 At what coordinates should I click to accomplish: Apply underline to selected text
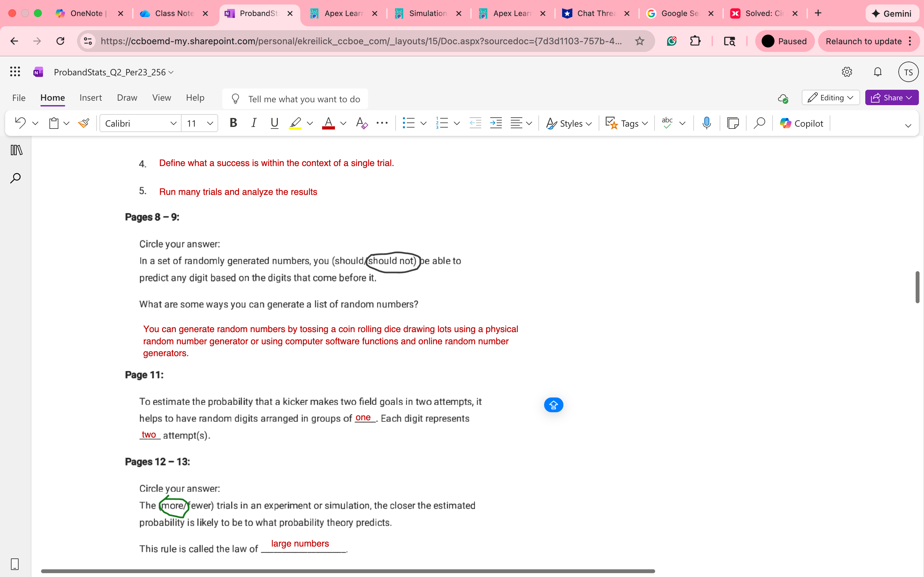tap(274, 123)
